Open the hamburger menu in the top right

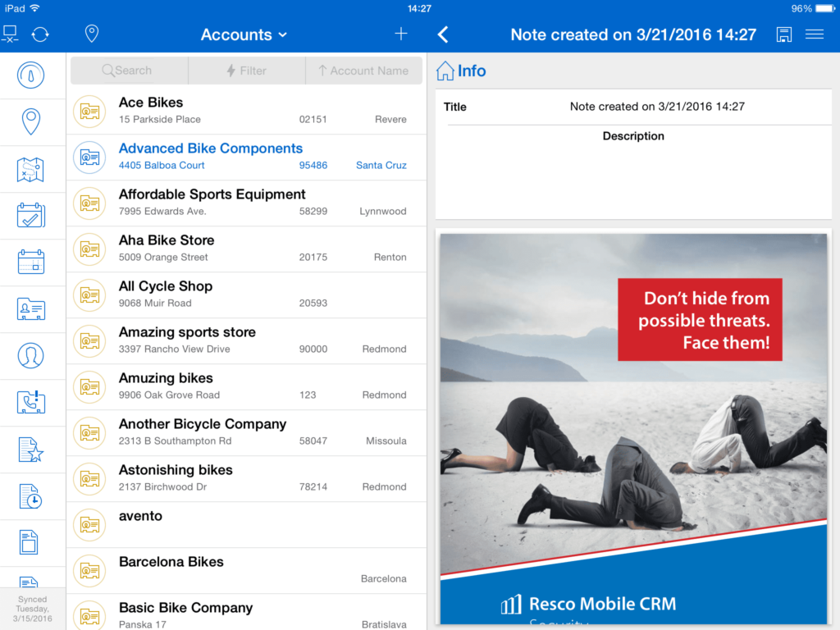coord(815,34)
